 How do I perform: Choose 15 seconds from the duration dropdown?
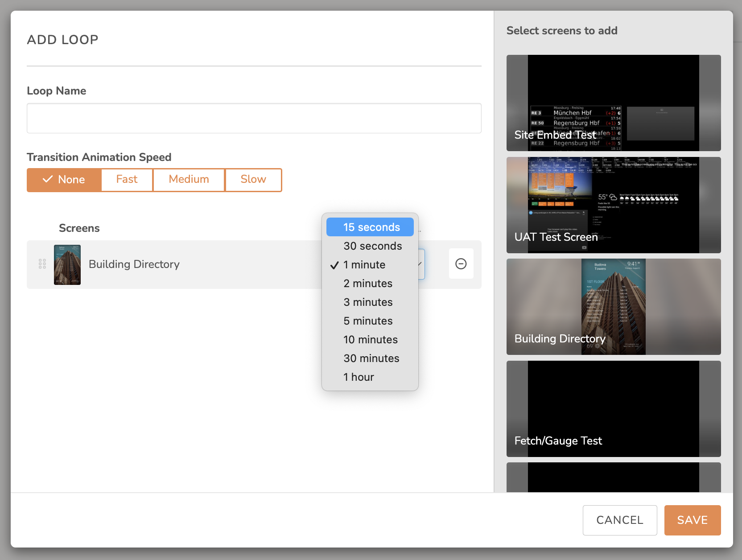(x=370, y=227)
